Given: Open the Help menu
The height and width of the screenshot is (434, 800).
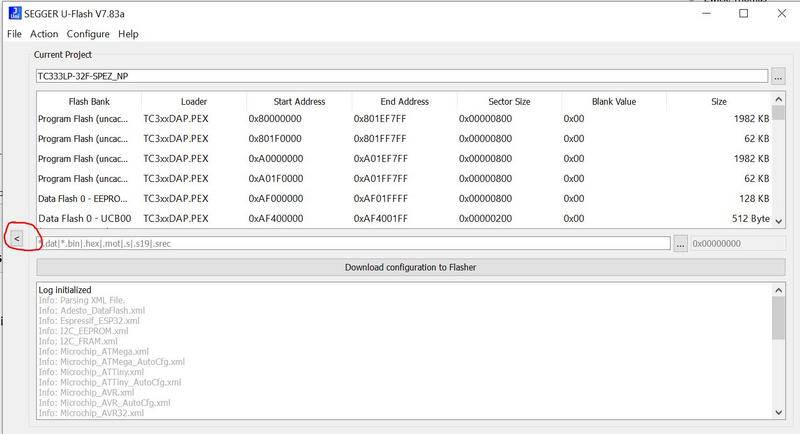Looking at the screenshot, I should (x=128, y=34).
